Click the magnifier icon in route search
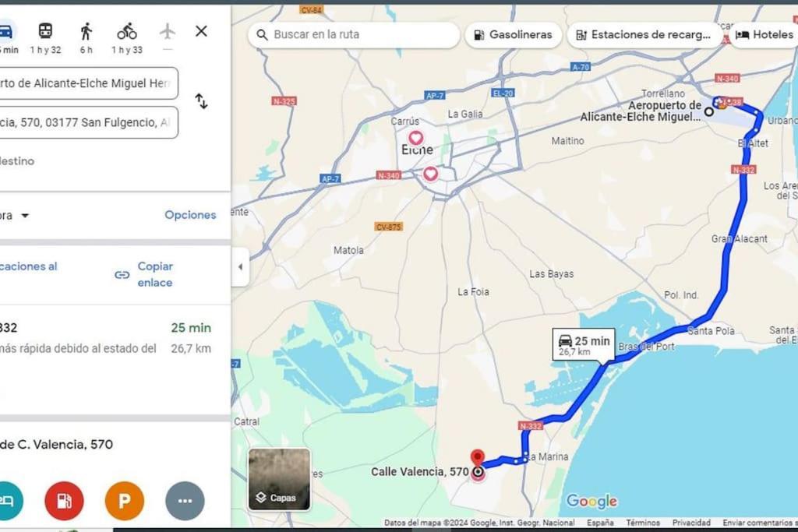Viewport: 798px width, 532px height. click(x=262, y=34)
